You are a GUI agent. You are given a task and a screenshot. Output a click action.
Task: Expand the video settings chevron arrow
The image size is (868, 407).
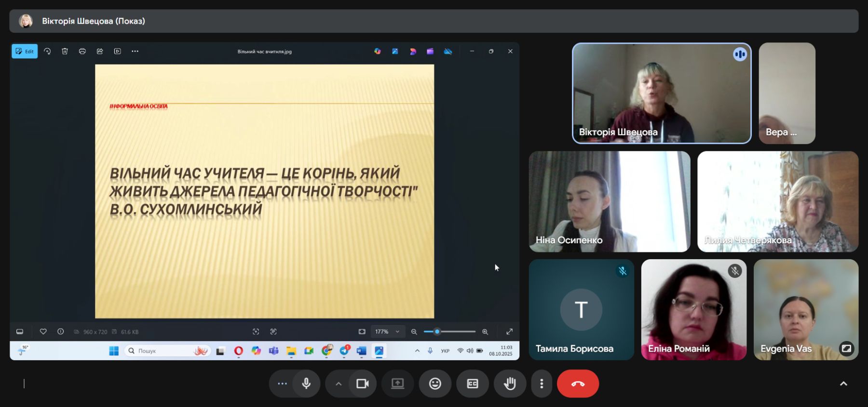339,384
